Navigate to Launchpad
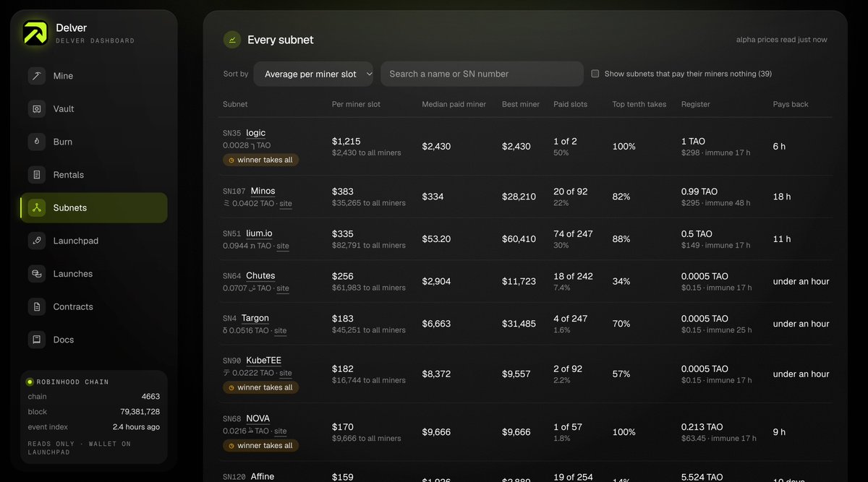This screenshot has height=482, width=868. point(94,241)
